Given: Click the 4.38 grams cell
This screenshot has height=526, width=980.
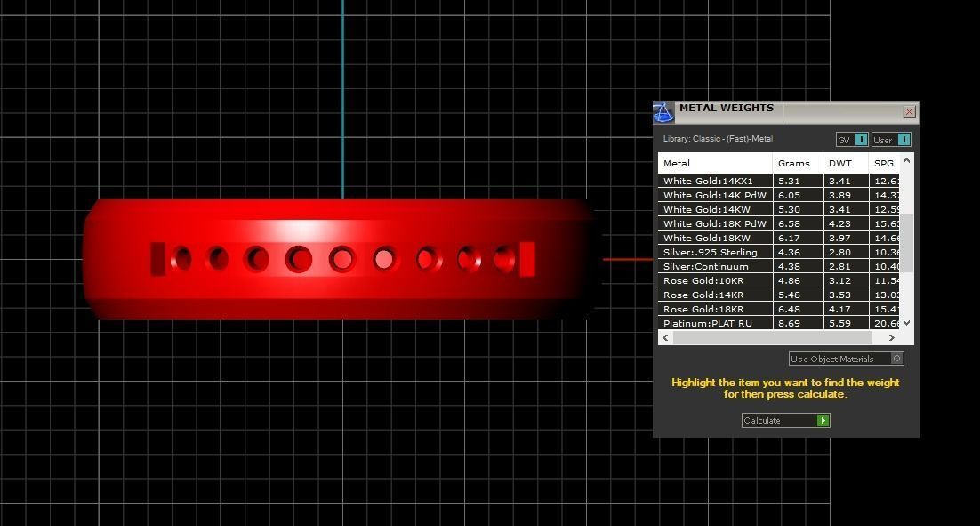Looking at the screenshot, I should click(798, 266).
